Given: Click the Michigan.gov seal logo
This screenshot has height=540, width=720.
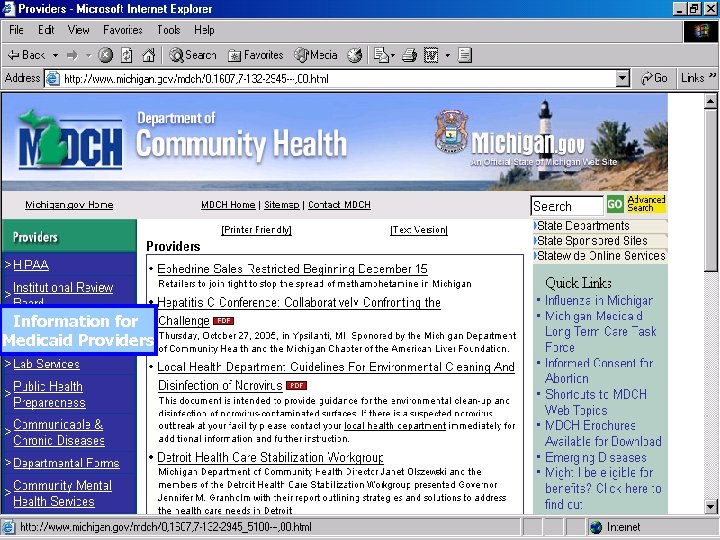Looking at the screenshot, I should tap(451, 131).
